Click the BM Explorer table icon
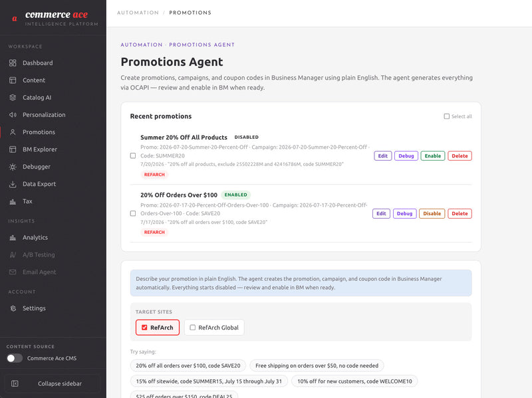 coord(13,149)
